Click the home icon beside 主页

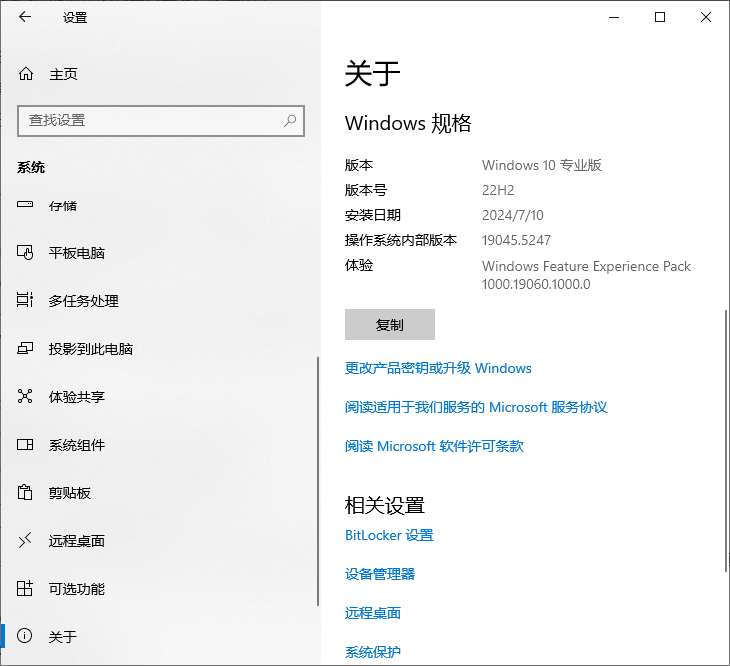(x=26, y=74)
